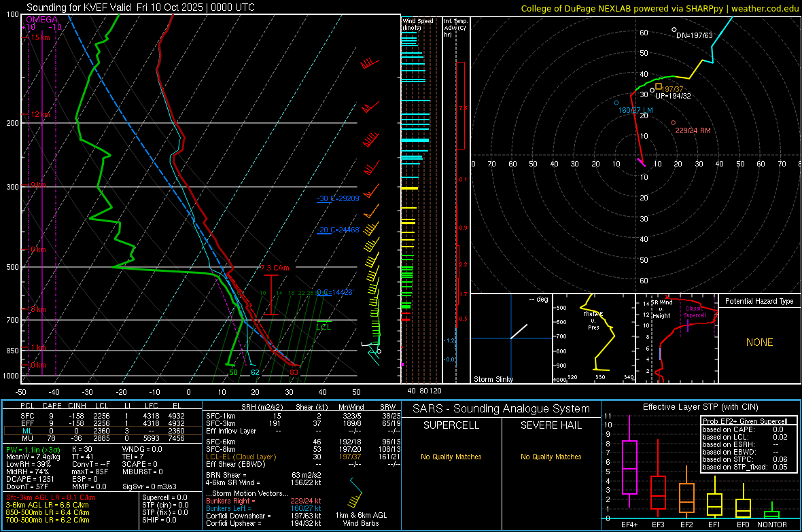Viewport: 802px width, 532px height.
Task: Select the MU parcel row label
Action: 27,438
